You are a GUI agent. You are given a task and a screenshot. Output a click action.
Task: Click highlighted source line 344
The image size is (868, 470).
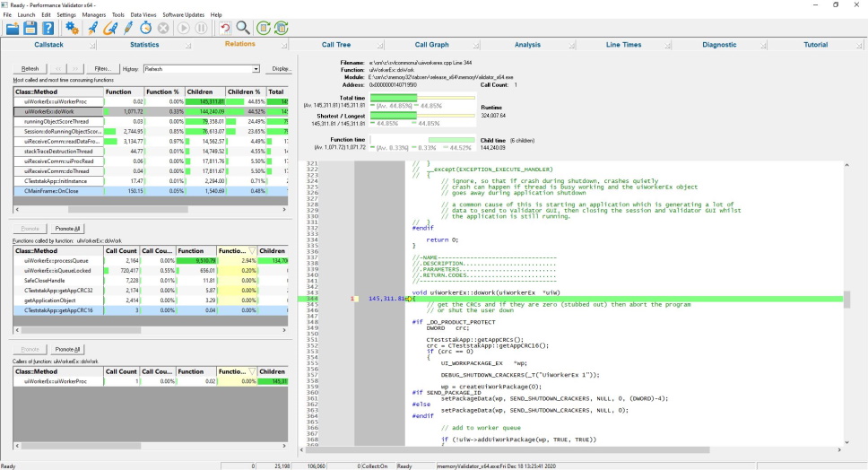(x=570, y=299)
